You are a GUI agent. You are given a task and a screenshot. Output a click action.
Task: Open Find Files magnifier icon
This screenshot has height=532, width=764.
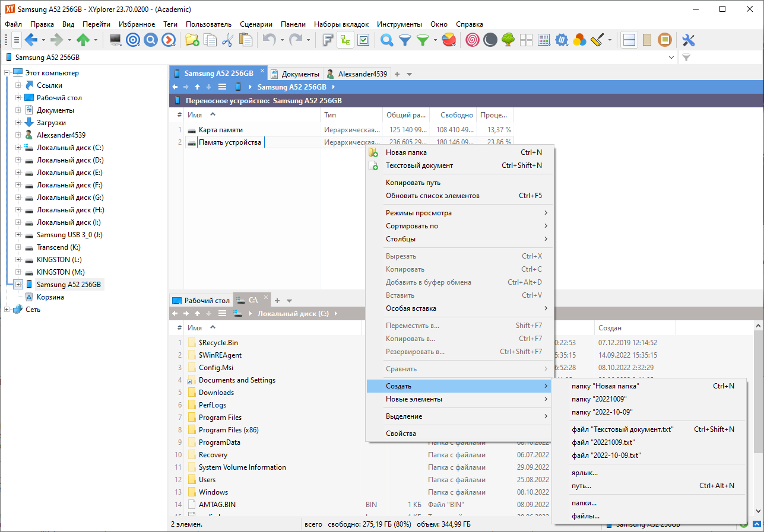387,40
